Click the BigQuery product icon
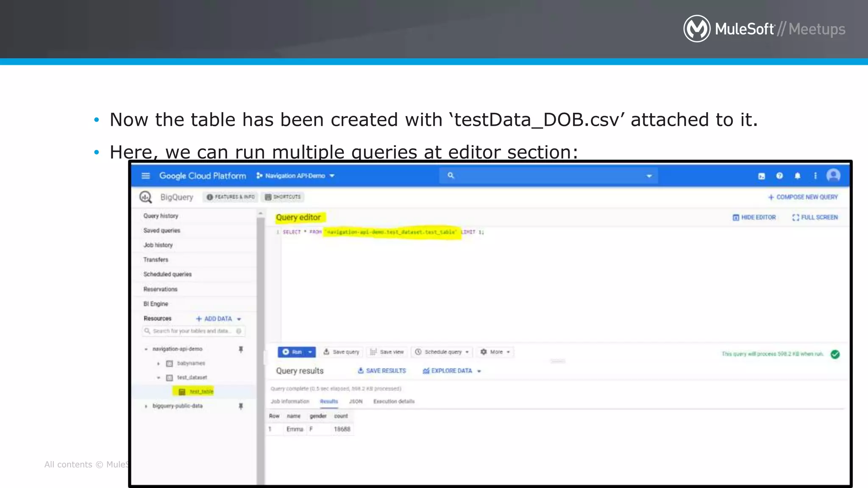 click(145, 197)
